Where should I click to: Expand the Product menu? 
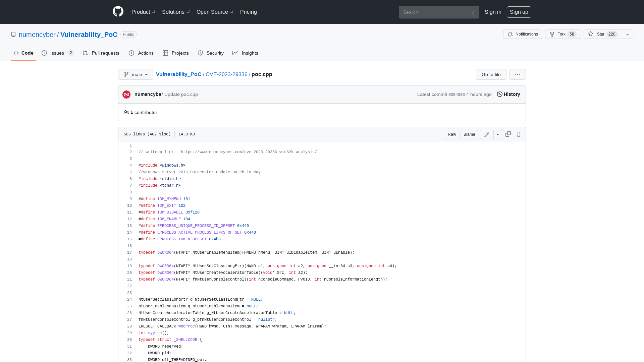click(x=143, y=12)
